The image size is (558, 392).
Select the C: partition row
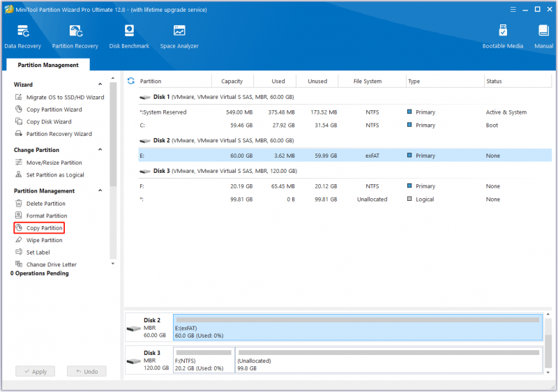(x=345, y=126)
